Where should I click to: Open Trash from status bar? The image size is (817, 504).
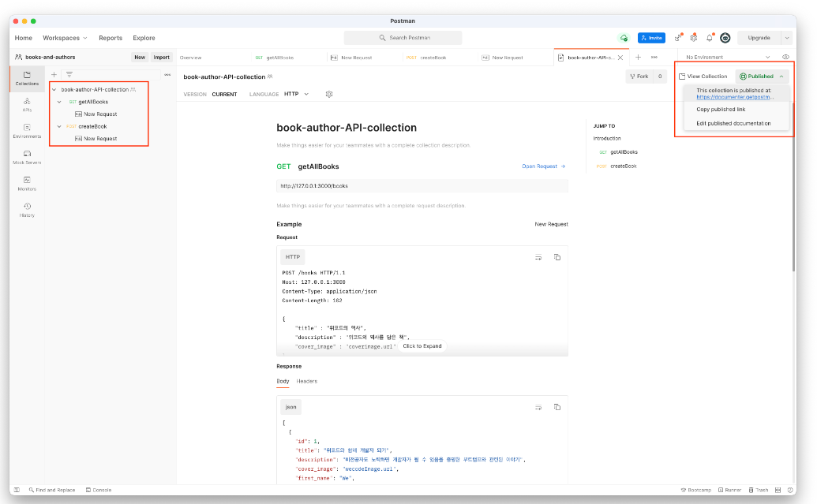coord(759,490)
